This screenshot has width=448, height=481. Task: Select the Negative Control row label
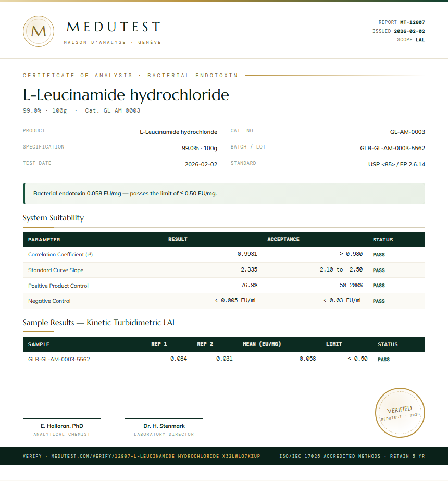pyautogui.click(x=49, y=301)
